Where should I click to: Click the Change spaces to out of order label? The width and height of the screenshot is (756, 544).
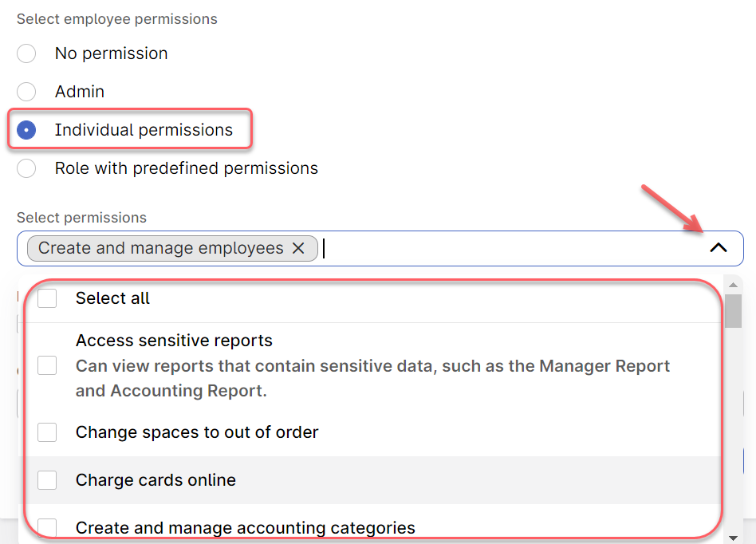[197, 432]
